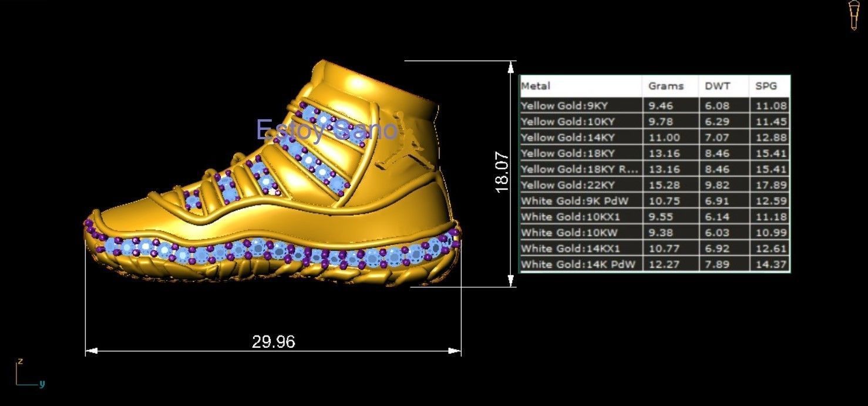Click the White Gold:14KX1 row label

tap(570, 249)
